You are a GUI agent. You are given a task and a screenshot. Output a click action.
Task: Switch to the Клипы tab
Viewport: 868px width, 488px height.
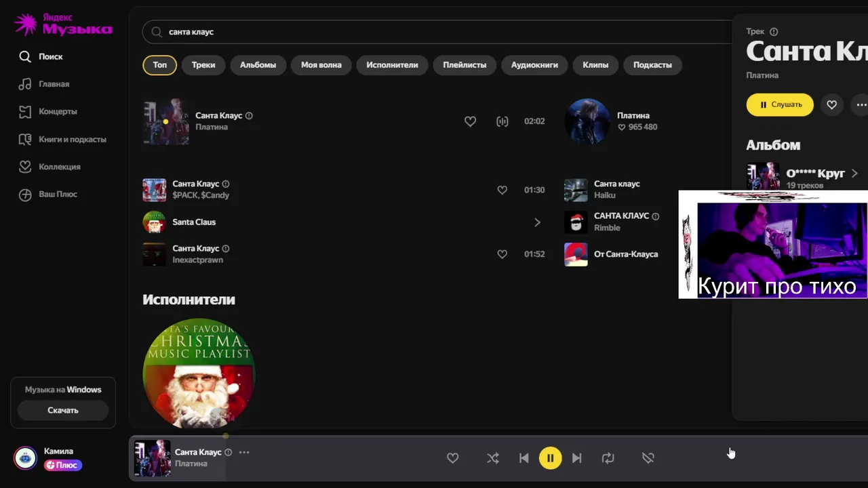[595, 65]
